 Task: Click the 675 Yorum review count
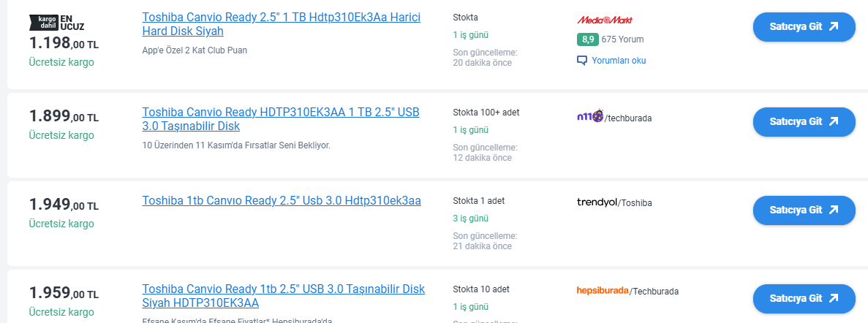click(622, 39)
